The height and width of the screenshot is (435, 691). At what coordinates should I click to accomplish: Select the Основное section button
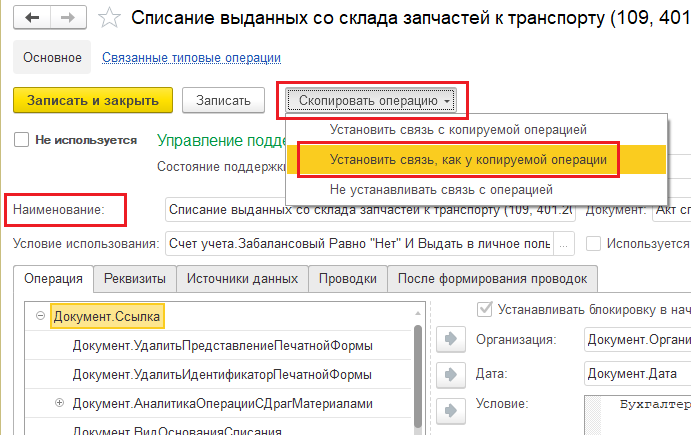[52, 57]
